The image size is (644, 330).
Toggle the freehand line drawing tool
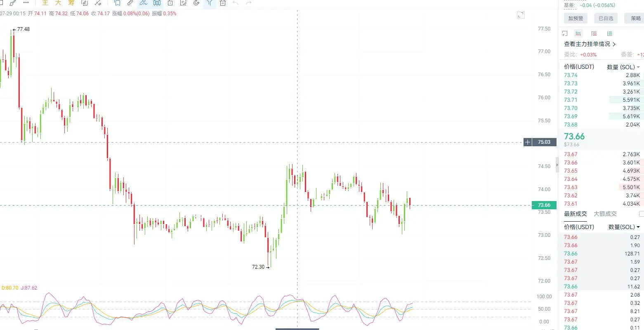(144, 3)
